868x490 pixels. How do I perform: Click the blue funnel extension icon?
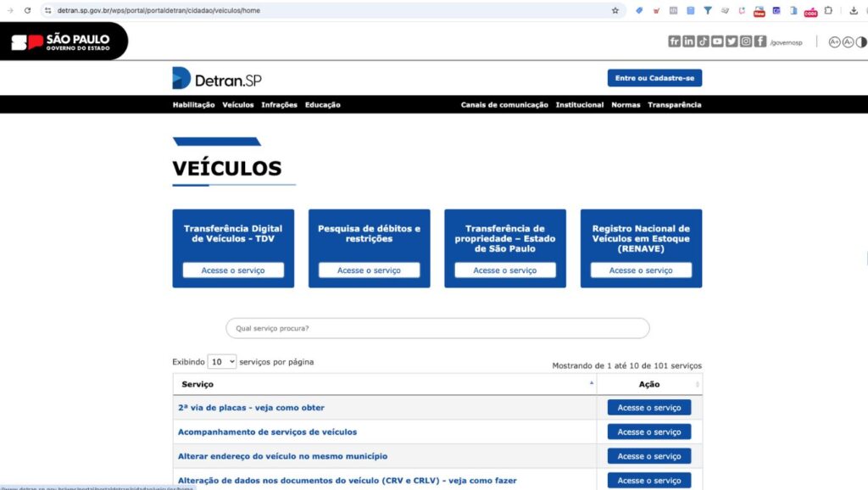(x=708, y=10)
